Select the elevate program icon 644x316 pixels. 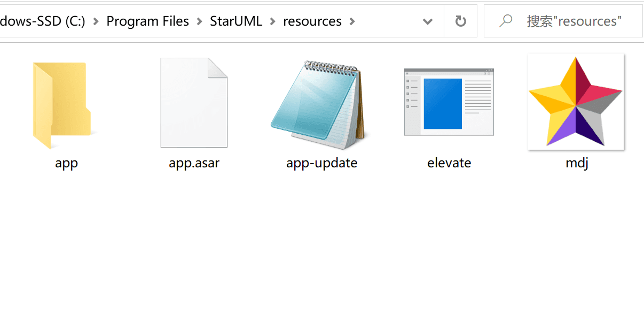coord(449,102)
